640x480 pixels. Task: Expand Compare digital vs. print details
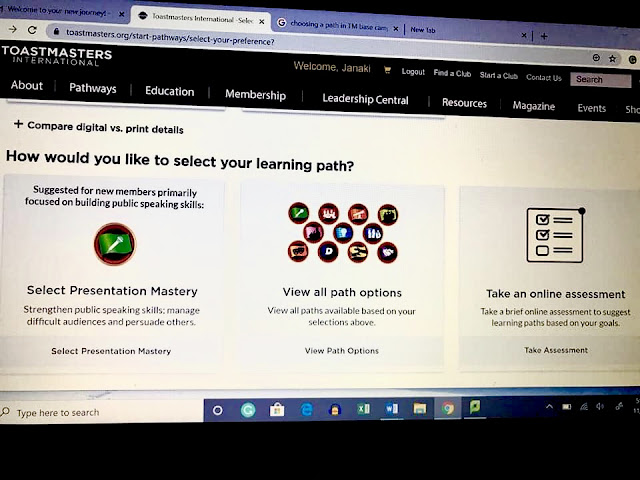(98, 127)
